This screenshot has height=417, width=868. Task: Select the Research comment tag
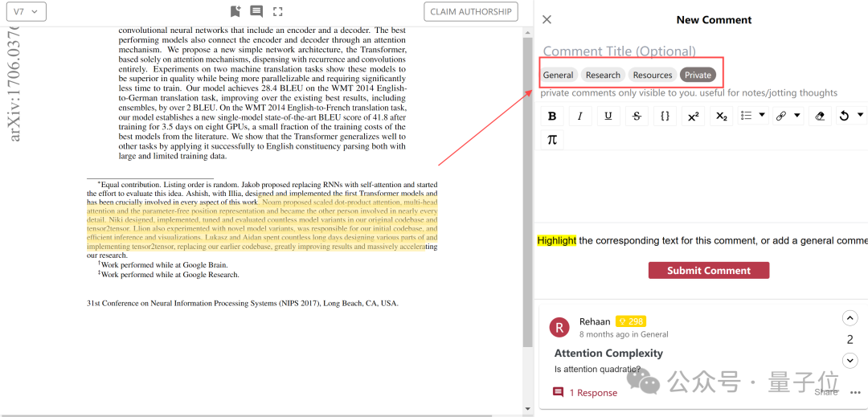point(603,75)
